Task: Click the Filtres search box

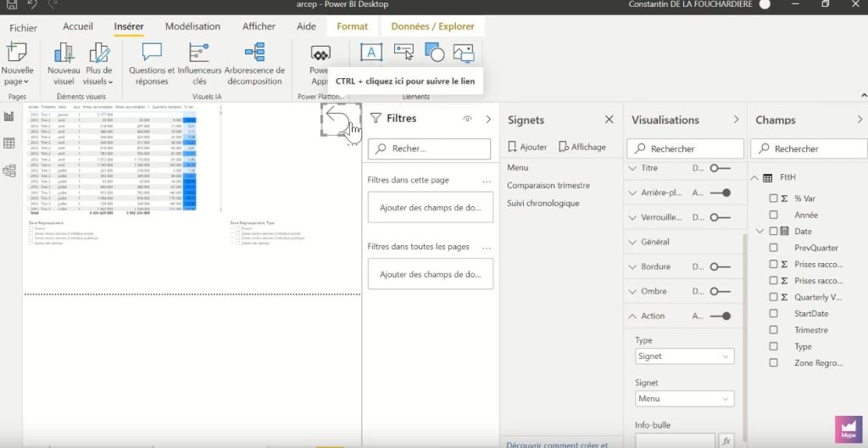Action: point(429,148)
